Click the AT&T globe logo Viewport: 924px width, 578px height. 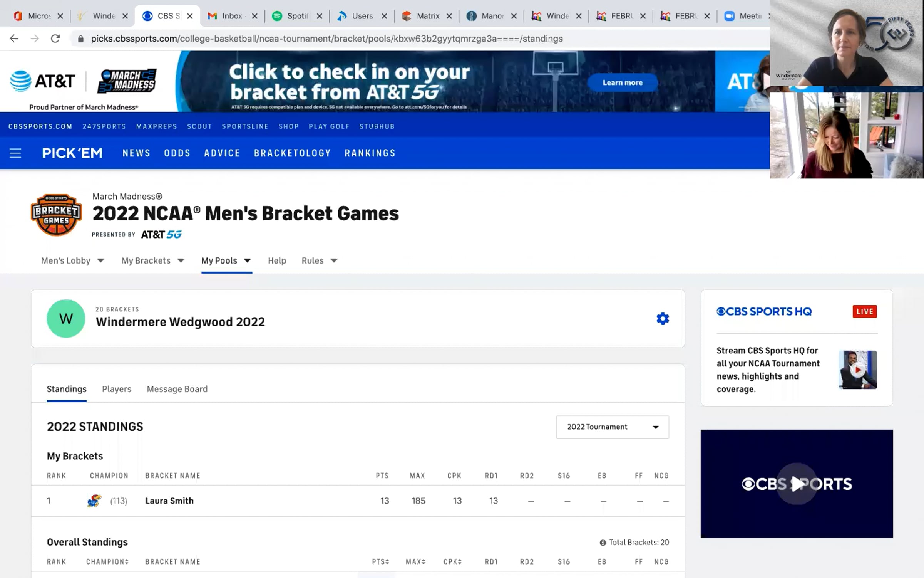[x=20, y=81]
